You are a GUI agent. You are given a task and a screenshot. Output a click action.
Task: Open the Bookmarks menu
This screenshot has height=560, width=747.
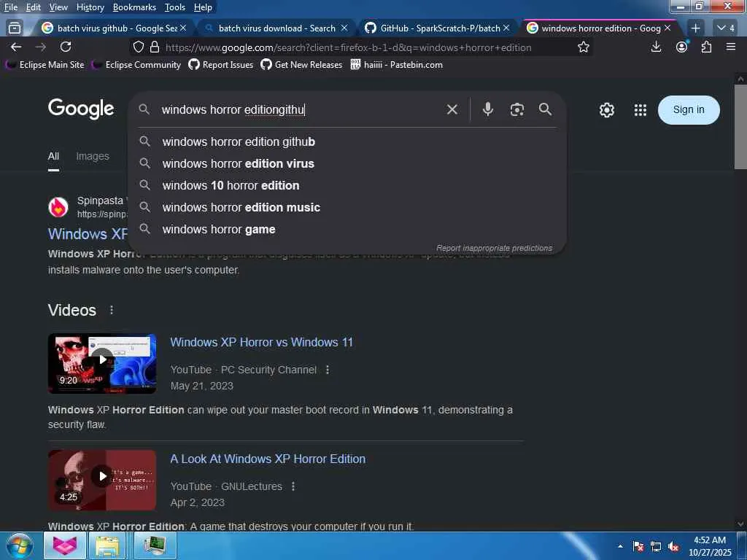(134, 7)
